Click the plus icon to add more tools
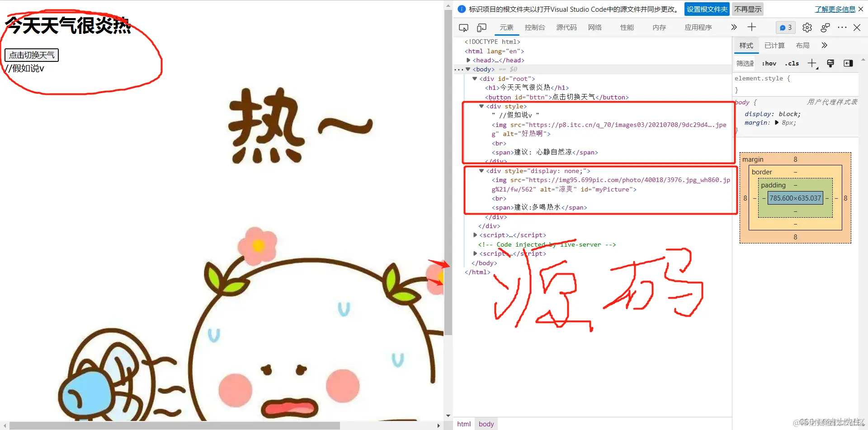This screenshot has height=430, width=868. coord(752,27)
